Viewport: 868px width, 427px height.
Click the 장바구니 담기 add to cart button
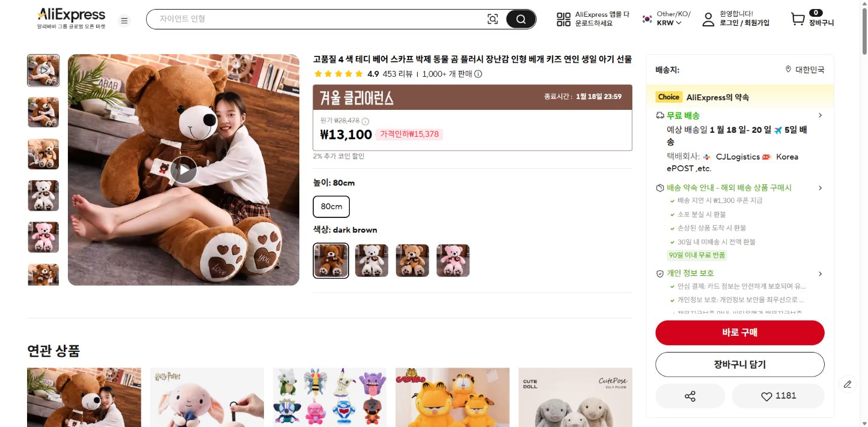(x=740, y=365)
